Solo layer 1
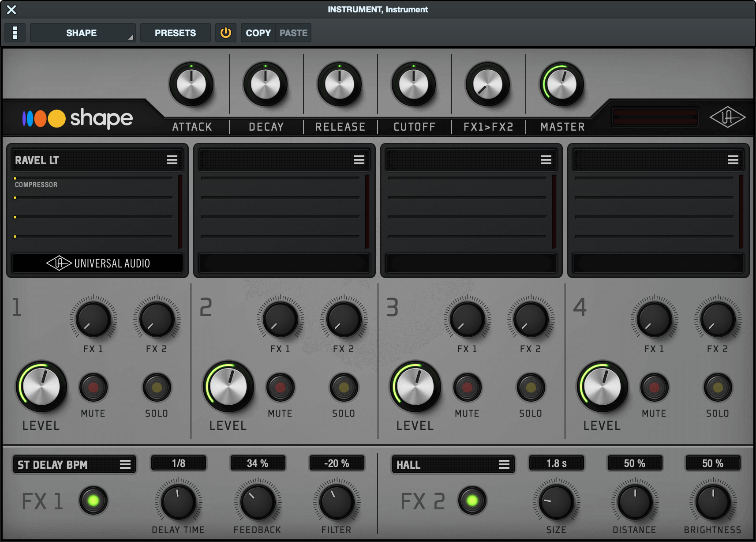 pyautogui.click(x=157, y=388)
